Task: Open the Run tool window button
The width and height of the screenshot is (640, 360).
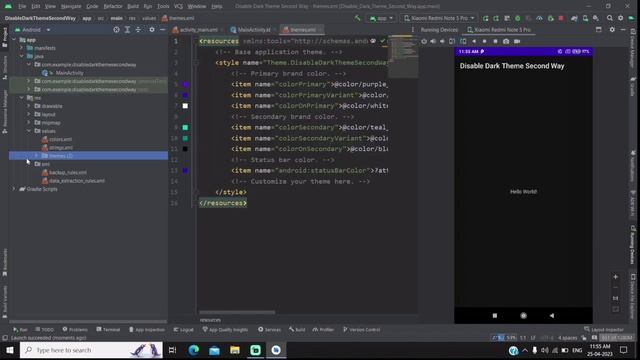Action: (20, 329)
